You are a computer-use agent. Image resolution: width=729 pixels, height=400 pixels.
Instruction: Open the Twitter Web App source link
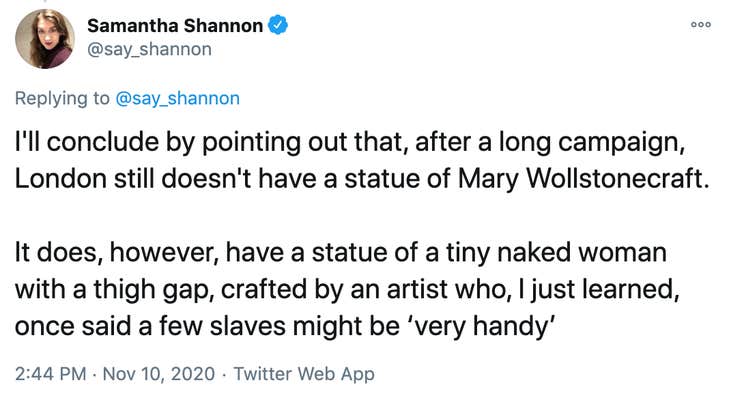pos(304,373)
